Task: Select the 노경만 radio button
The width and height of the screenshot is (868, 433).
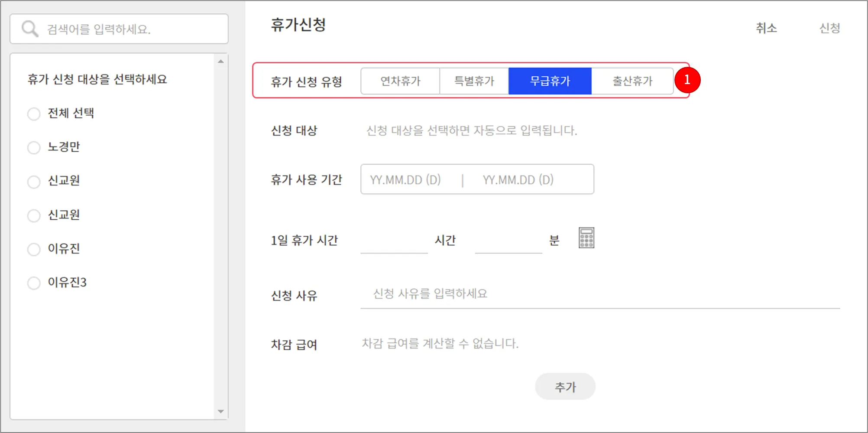Action: [x=34, y=148]
